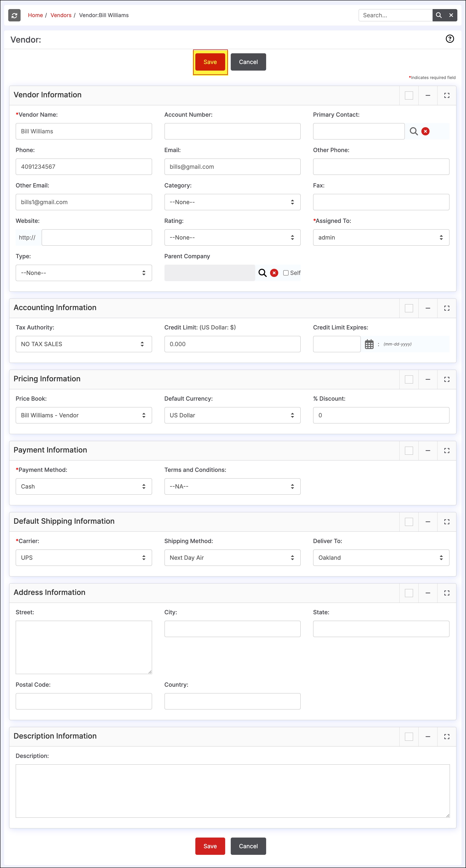
Task: Clear the search with the X icon
Action: tap(451, 15)
